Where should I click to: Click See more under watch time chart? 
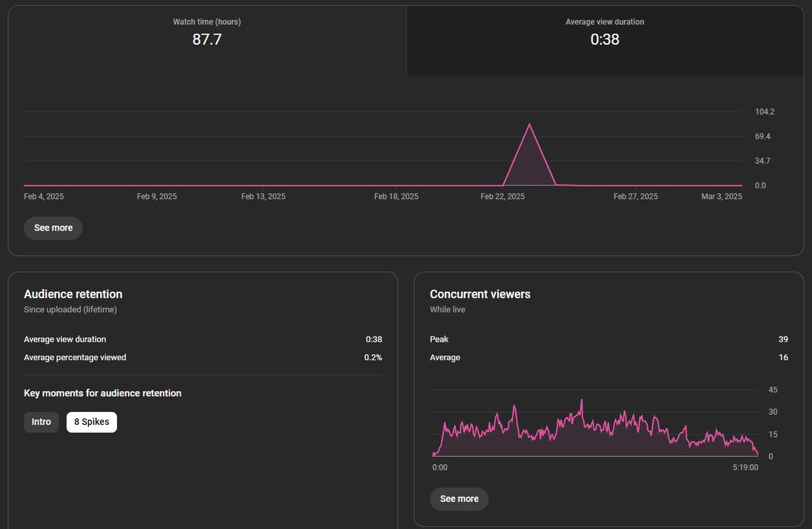pyautogui.click(x=53, y=228)
